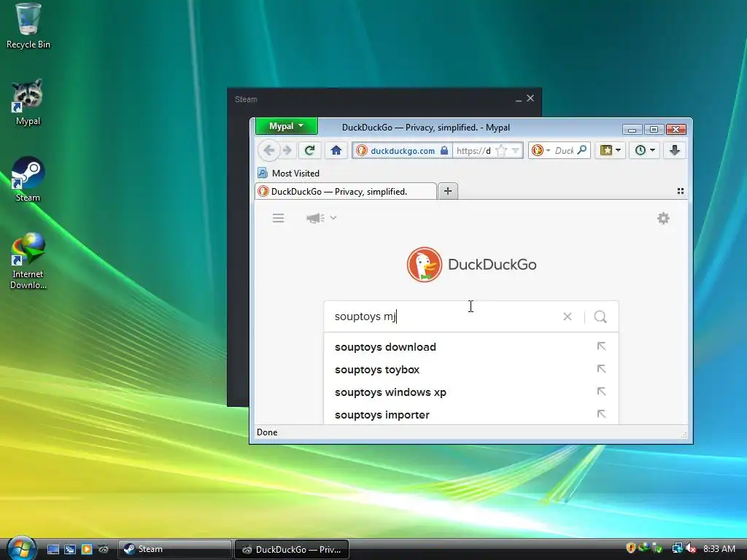Click the tab groups grid icon
Image resolution: width=747 pixels, height=560 pixels.
click(x=681, y=191)
